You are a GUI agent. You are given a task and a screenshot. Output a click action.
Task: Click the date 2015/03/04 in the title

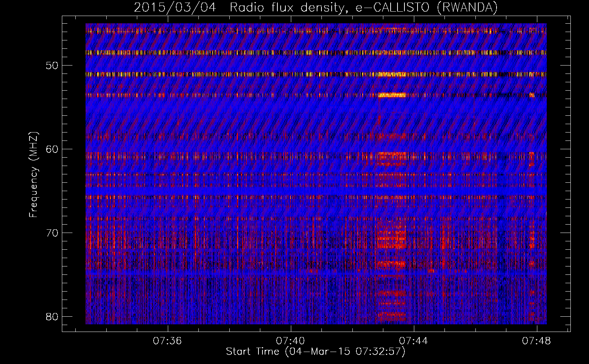pyautogui.click(x=175, y=7)
